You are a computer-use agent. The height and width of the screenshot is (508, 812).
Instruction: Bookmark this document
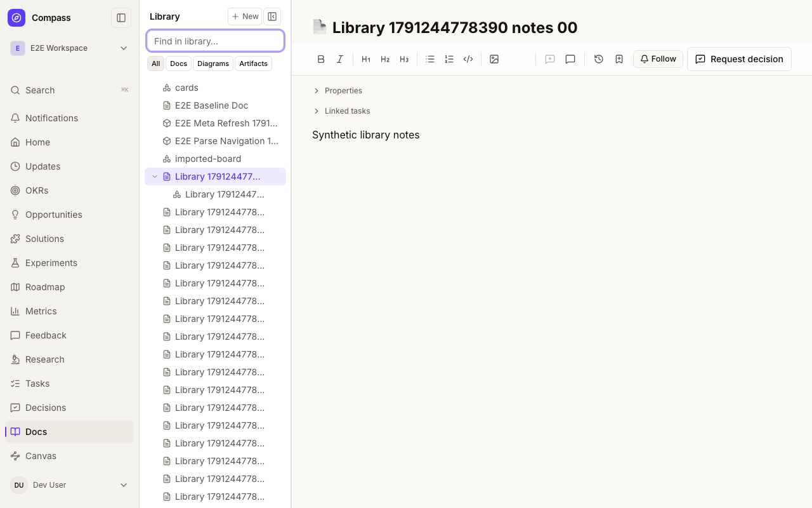click(x=619, y=59)
